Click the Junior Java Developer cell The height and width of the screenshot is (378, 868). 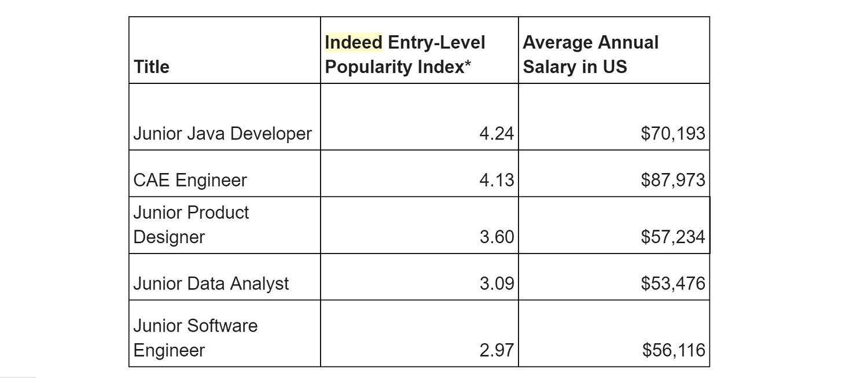click(222, 134)
